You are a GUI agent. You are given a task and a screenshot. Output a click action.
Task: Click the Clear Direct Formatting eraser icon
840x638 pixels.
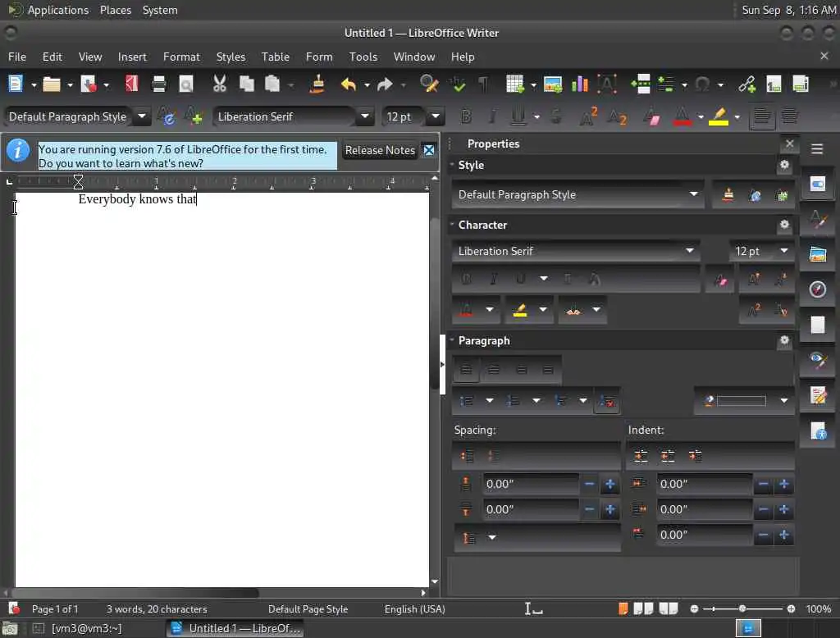coord(651,116)
